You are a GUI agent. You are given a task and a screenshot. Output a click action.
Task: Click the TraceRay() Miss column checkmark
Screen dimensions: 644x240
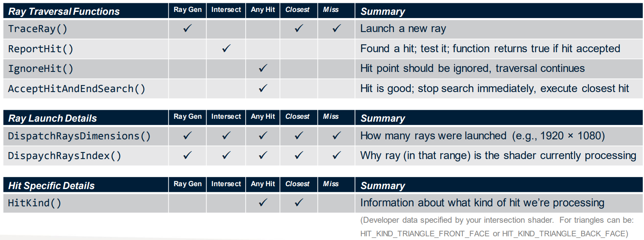pos(336,29)
